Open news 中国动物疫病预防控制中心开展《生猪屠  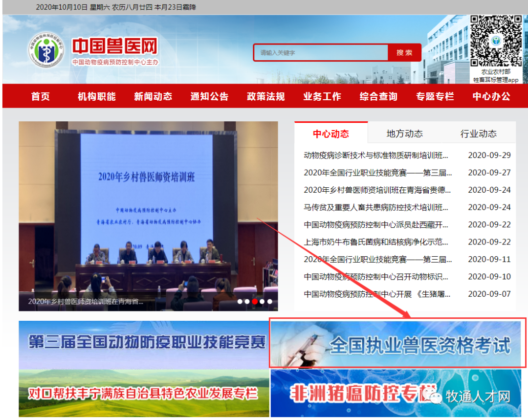click(377, 294)
